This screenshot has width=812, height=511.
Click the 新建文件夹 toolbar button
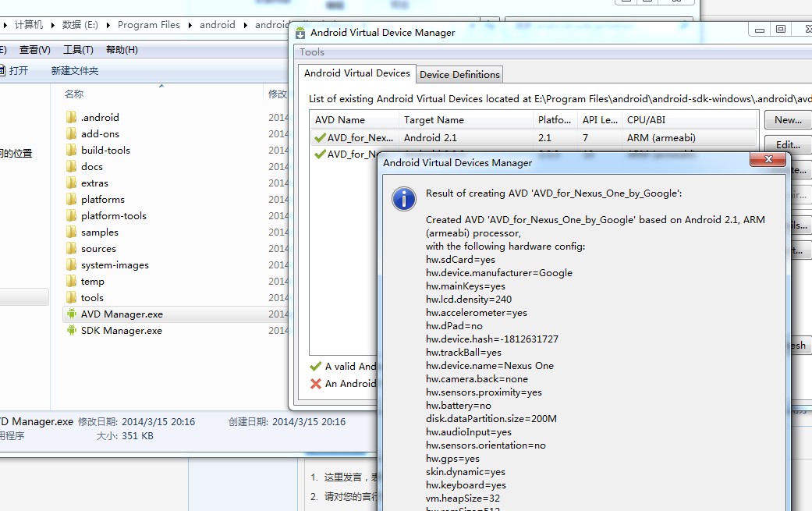(x=75, y=71)
